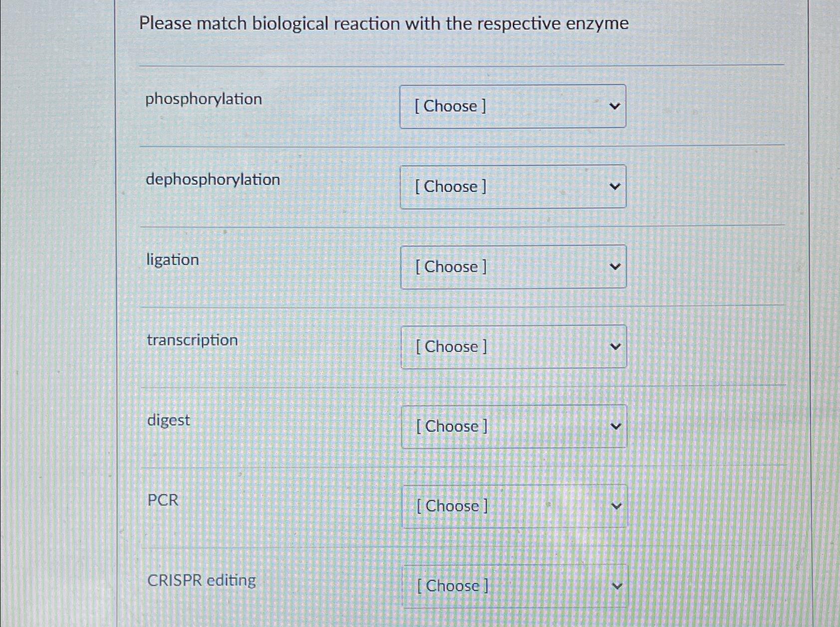The height and width of the screenshot is (627, 840).
Task: Open the phosphorylation enzyme dropdown
Action: pyautogui.click(x=513, y=106)
